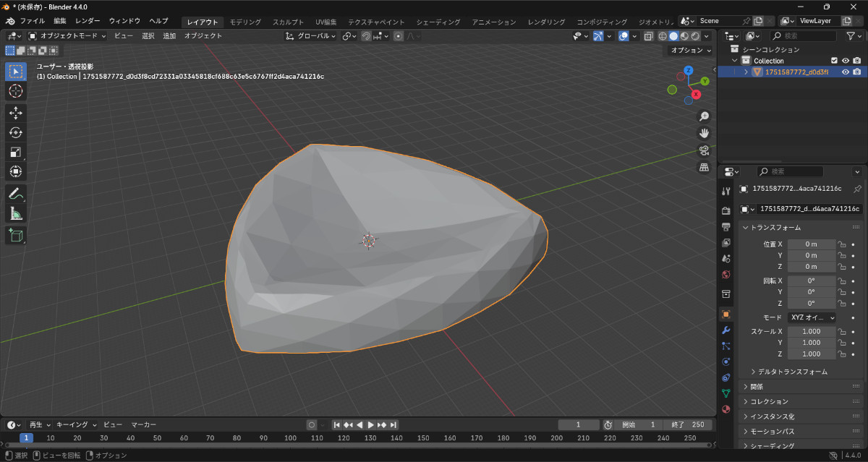Pin the properties editor context

point(858,189)
